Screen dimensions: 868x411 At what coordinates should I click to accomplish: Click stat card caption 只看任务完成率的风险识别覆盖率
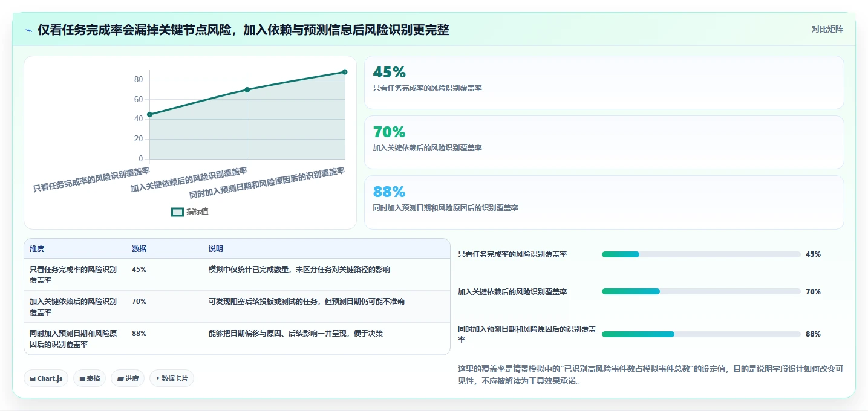428,88
